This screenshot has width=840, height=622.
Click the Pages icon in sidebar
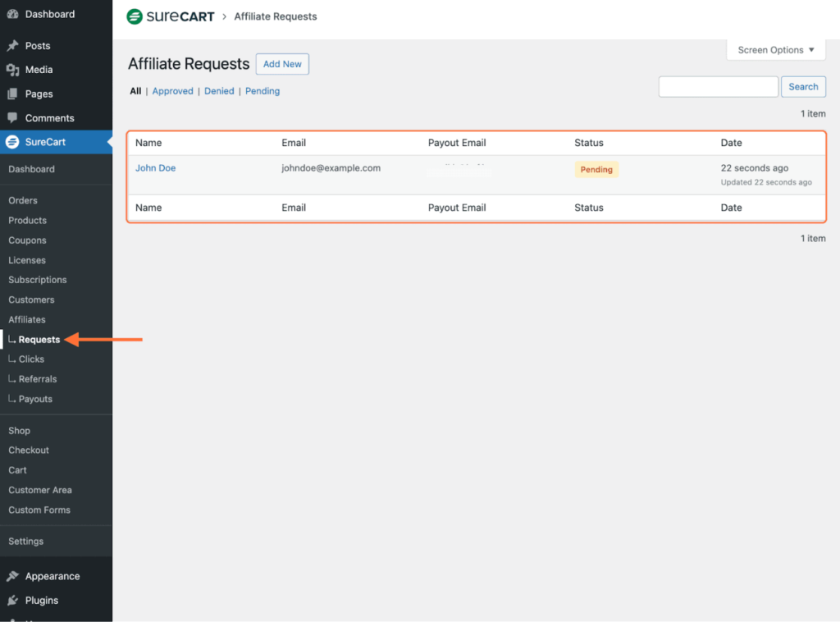(12, 94)
